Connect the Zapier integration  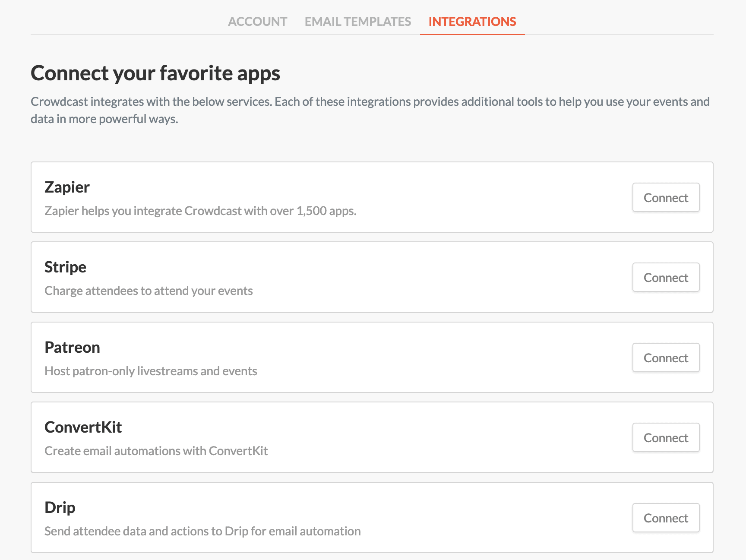click(x=665, y=197)
